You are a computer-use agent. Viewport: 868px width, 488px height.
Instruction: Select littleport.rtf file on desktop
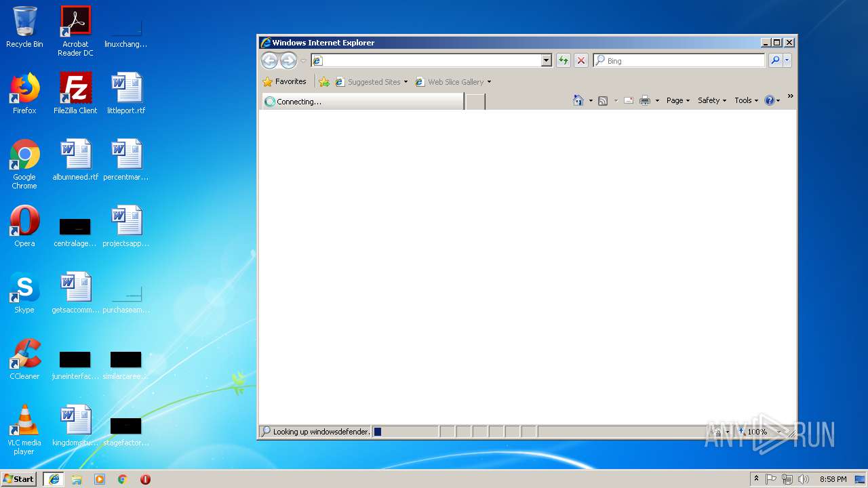tap(126, 94)
